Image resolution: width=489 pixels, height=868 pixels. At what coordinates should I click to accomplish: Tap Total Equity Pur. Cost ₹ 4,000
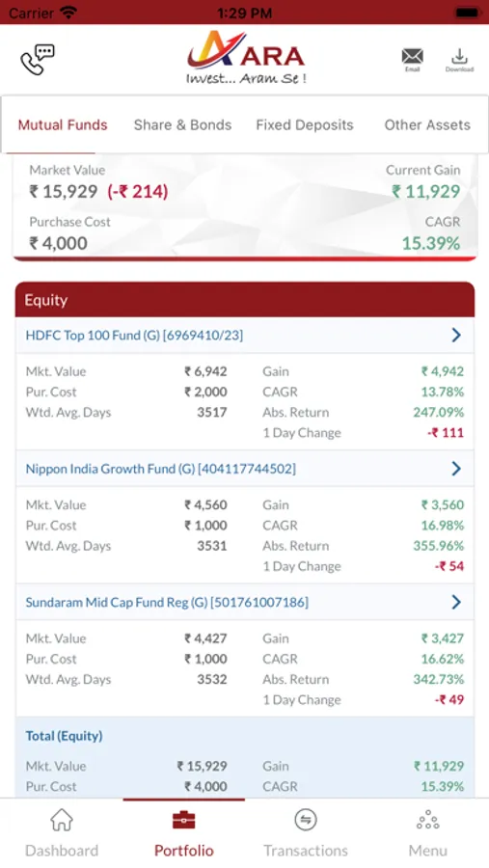click(x=205, y=787)
